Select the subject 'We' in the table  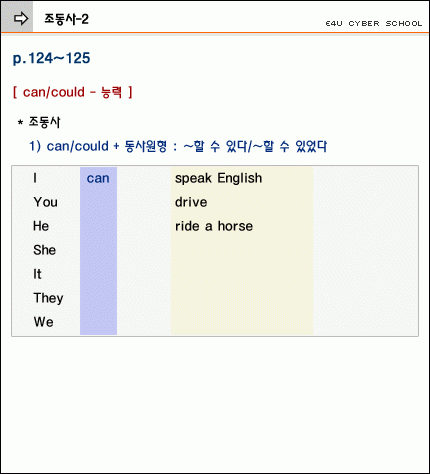(44, 322)
